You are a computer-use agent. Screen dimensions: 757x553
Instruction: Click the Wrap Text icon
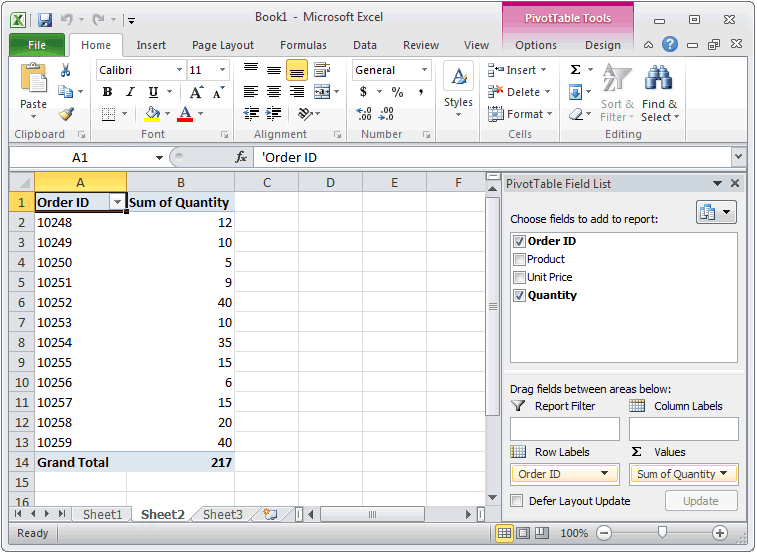(322, 70)
